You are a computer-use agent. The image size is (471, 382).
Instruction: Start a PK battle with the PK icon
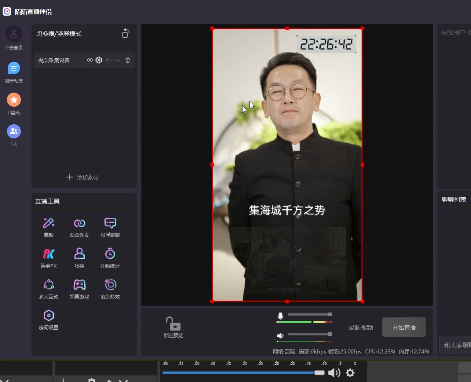coord(49,254)
